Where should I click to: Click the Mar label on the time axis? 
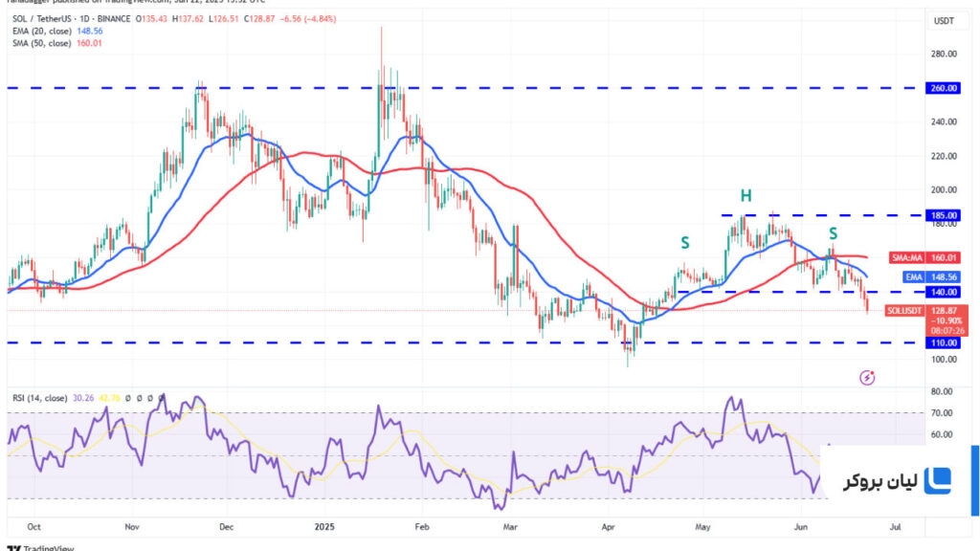coord(510,527)
